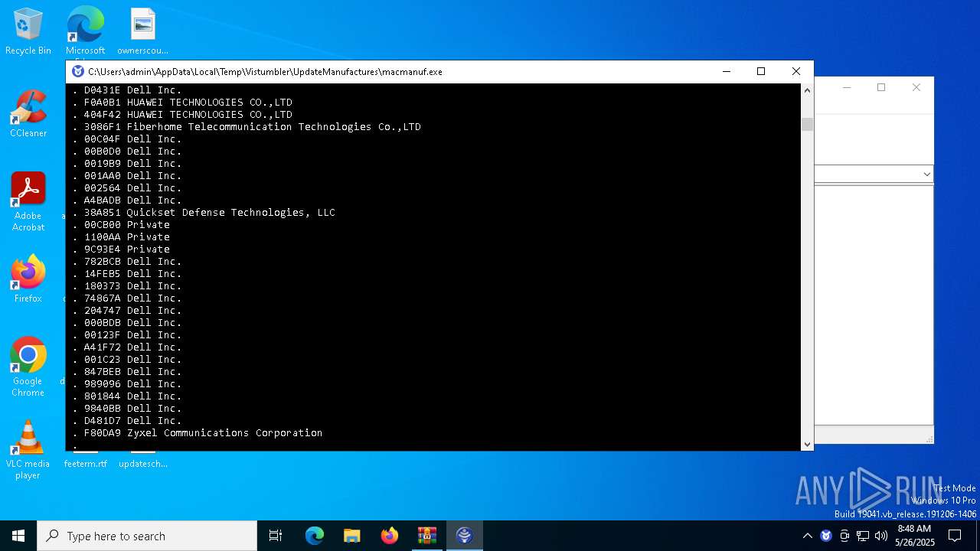The height and width of the screenshot is (551, 980).
Task: Maximize the macmanuf.exe console window
Action: (x=761, y=71)
